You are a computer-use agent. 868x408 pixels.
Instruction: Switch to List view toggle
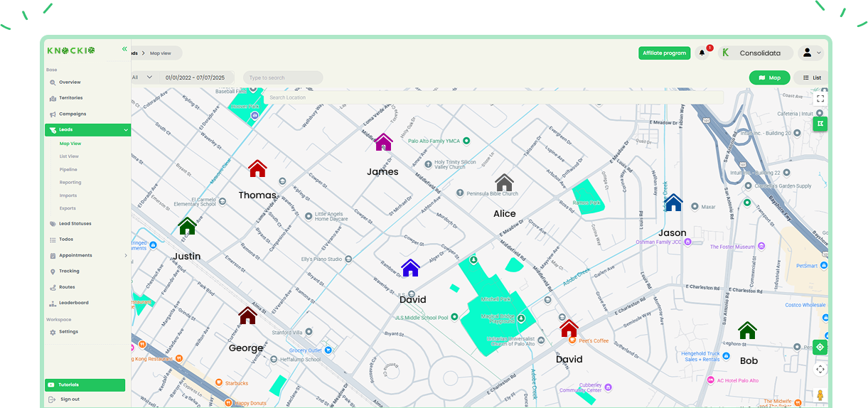(812, 77)
